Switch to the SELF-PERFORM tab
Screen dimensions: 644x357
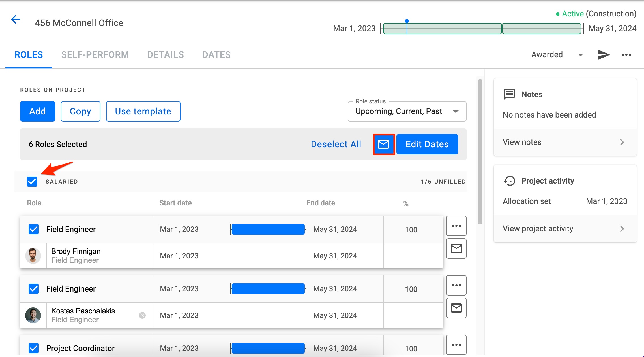pos(95,54)
